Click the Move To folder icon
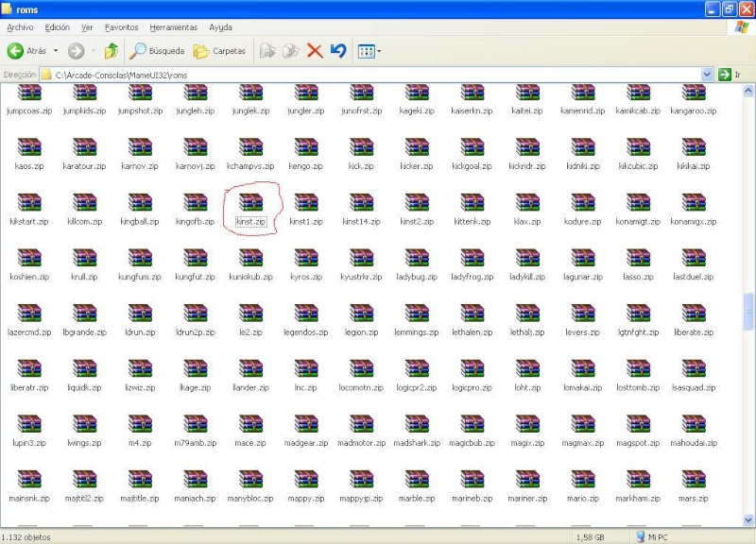Screen dimensions: 756x544 click(x=267, y=51)
